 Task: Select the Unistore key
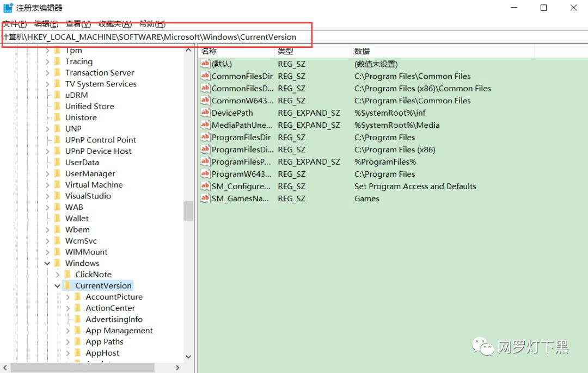(81, 117)
